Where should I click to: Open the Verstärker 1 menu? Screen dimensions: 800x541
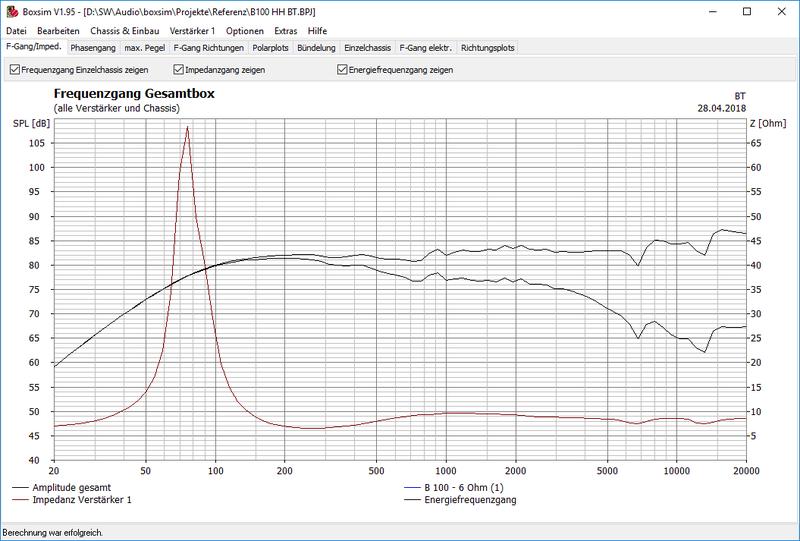coord(192,31)
